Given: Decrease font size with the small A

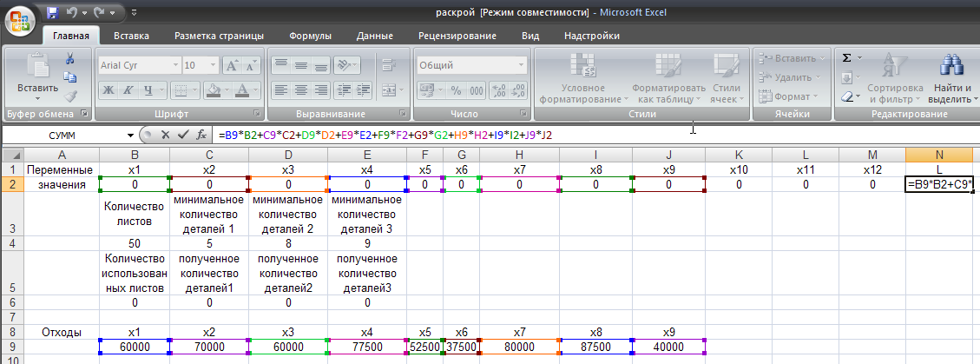Looking at the screenshot, I should click(x=251, y=66).
